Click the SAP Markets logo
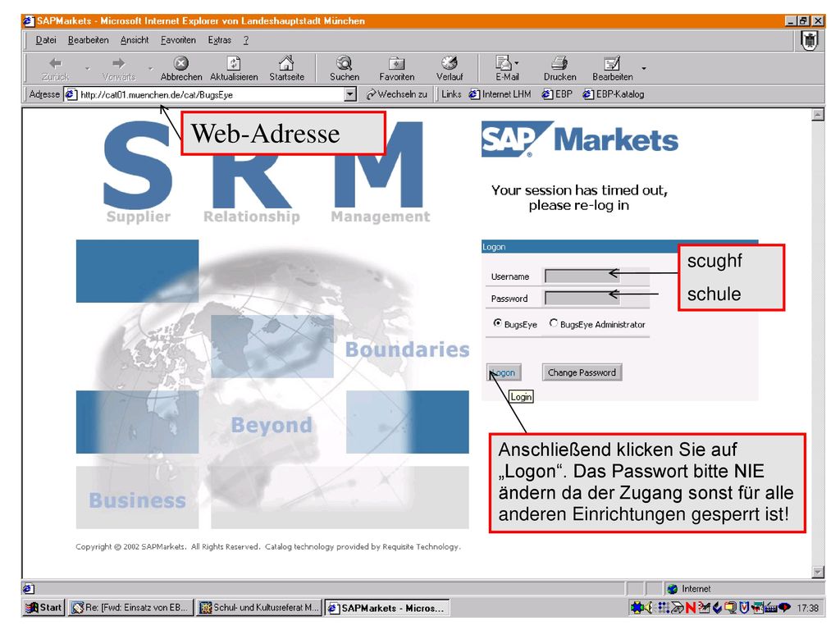 click(580, 139)
